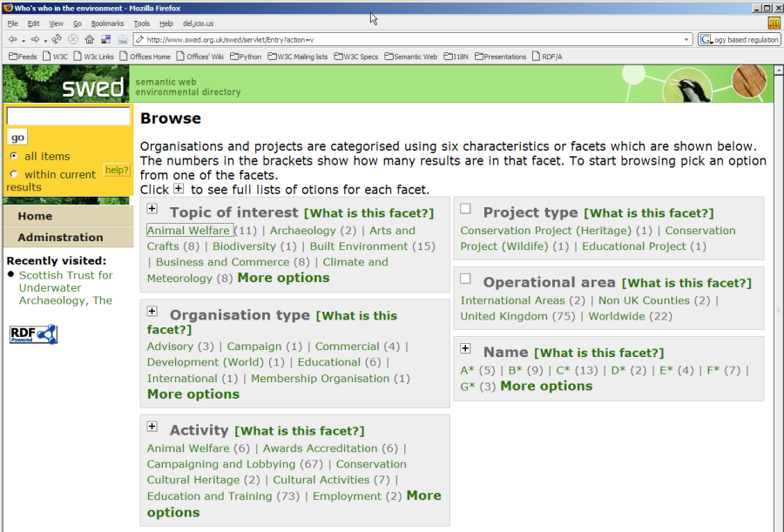The width and height of the screenshot is (784, 532).
Task: Click the Forward arrow in toolbar
Action: (x=35, y=39)
